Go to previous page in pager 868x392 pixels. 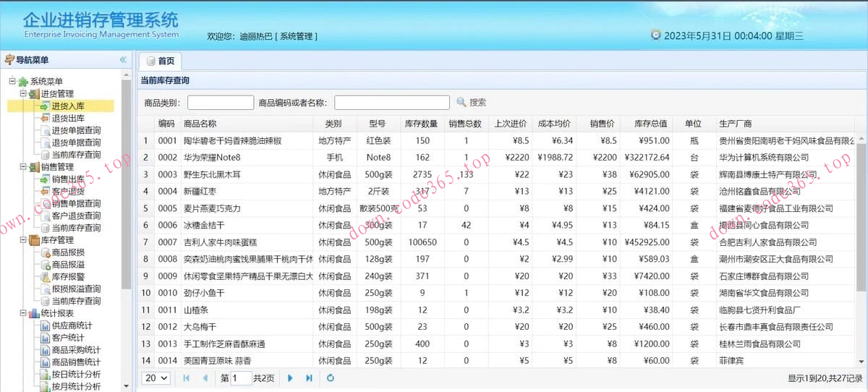(x=205, y=378)
